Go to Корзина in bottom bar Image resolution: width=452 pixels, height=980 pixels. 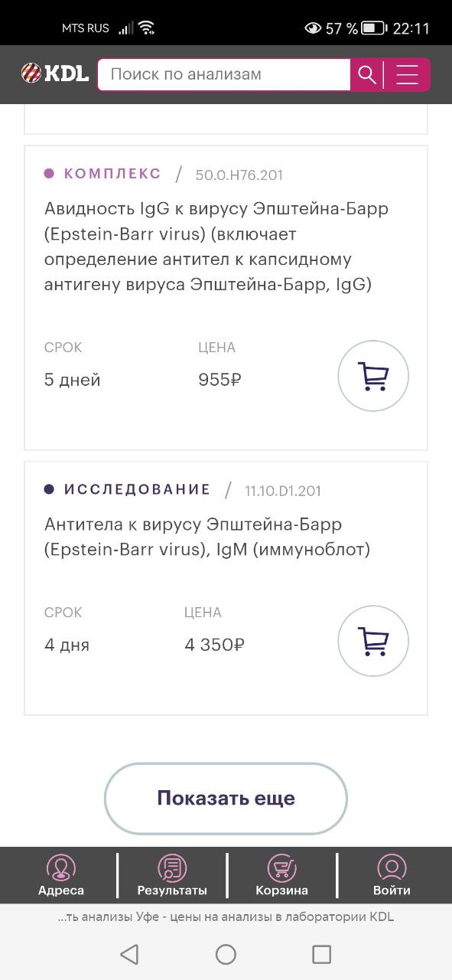pyautogui.click(x=282, y=875)
